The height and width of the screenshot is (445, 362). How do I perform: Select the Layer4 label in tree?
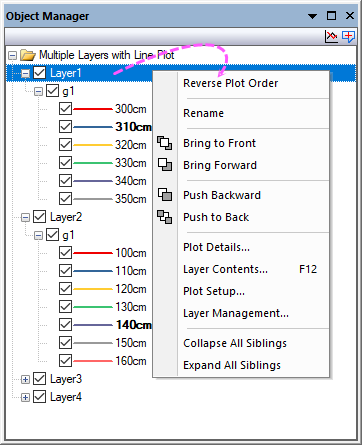66,397
